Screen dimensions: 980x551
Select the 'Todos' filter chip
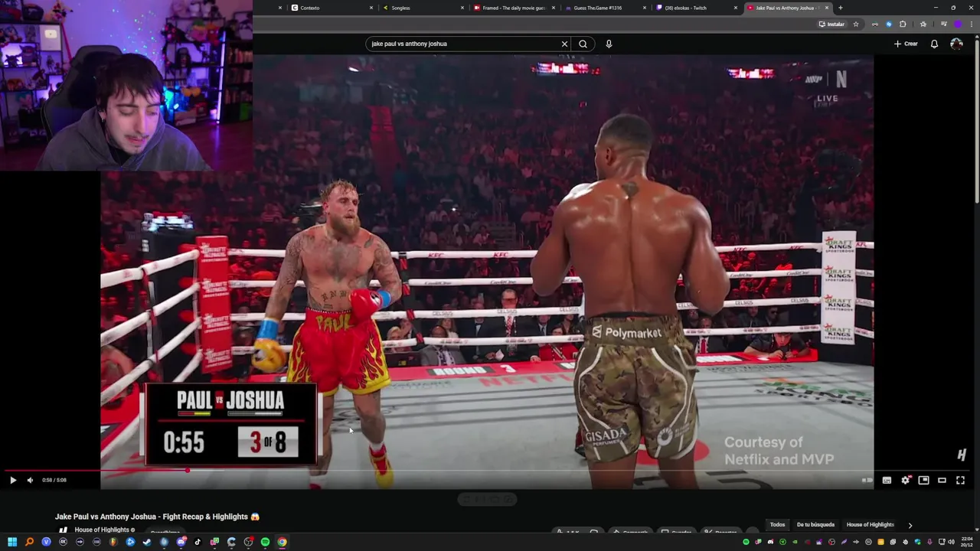pos(777,525)
